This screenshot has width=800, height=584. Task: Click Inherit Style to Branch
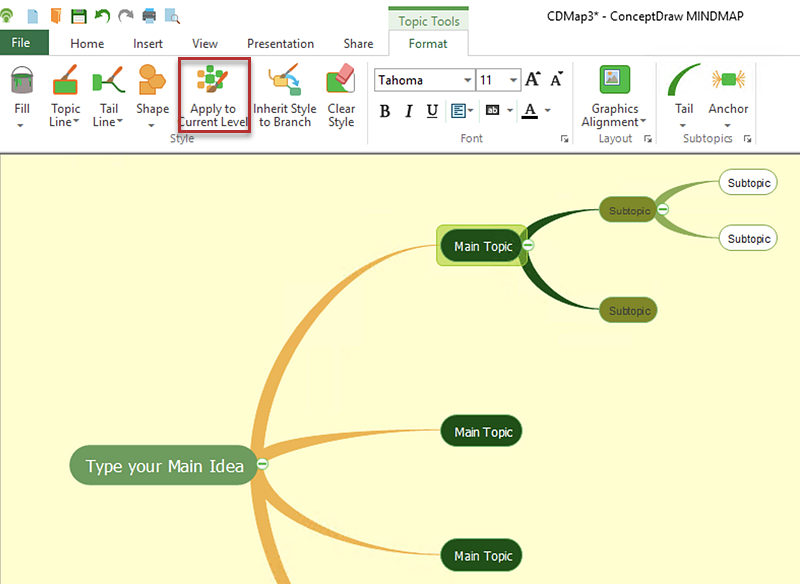point(285,95)
